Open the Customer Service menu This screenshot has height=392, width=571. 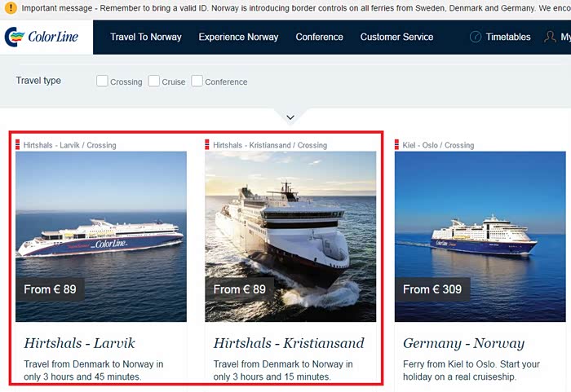coord(396,37)
